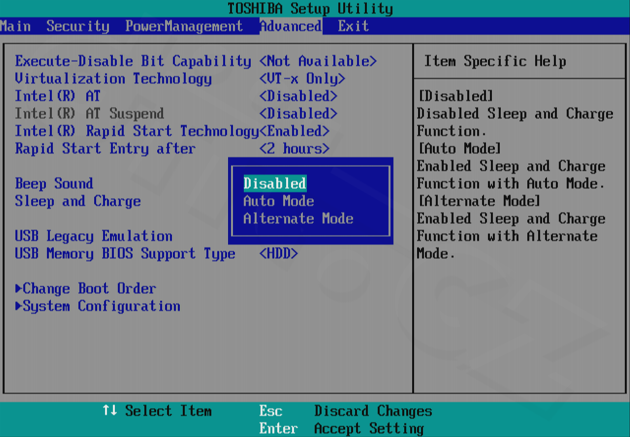
Task: Click the Esc key hint
Action: point(271,411)
